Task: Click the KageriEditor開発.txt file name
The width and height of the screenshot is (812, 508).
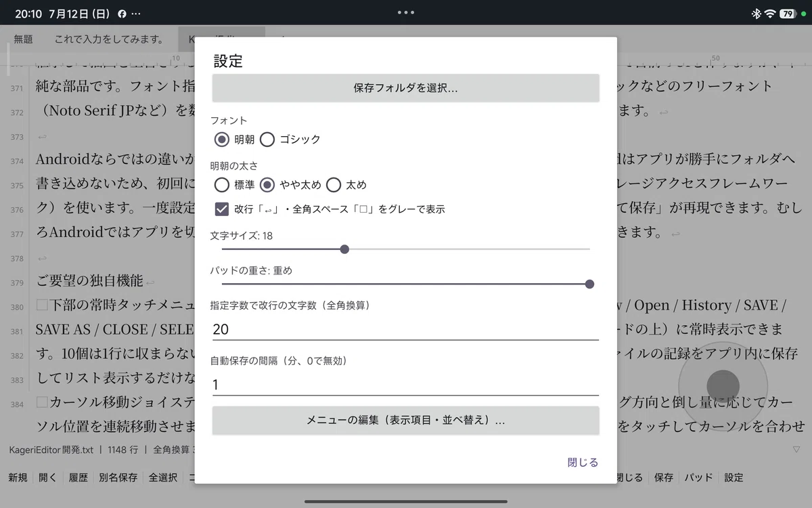Action: 51,449
